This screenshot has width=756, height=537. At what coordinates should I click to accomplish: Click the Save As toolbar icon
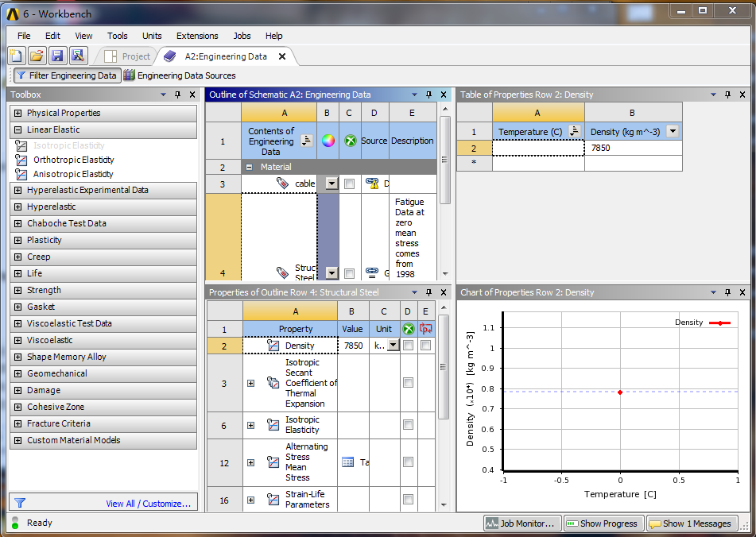[77, 56]
